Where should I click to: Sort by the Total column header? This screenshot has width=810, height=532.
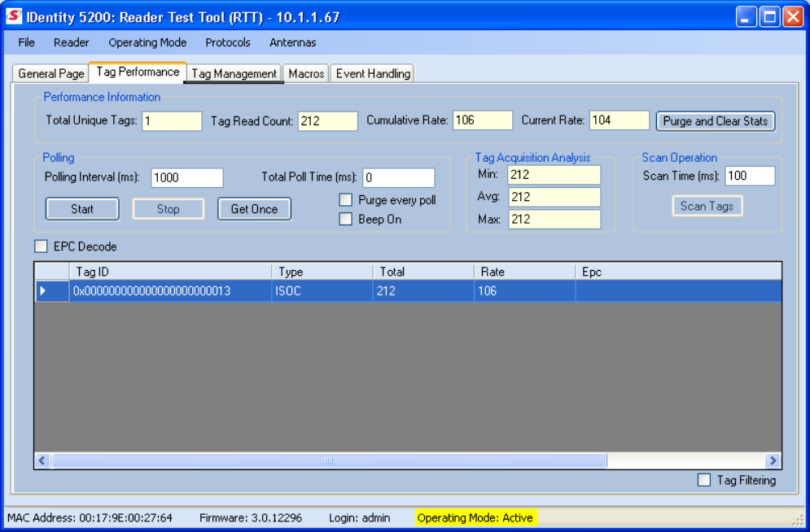pyautogui.click(x=423, y=272)
